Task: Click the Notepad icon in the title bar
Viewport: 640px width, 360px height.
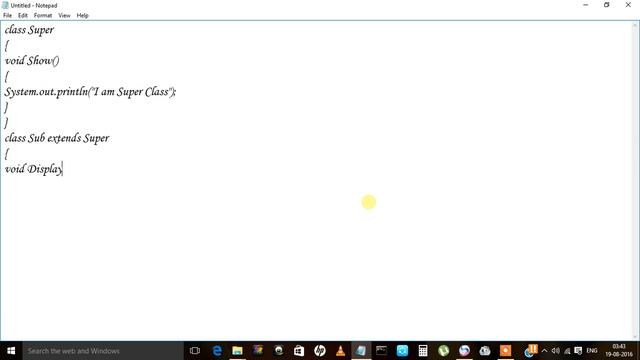Action: pyautogui.click(x=5, y=5)
